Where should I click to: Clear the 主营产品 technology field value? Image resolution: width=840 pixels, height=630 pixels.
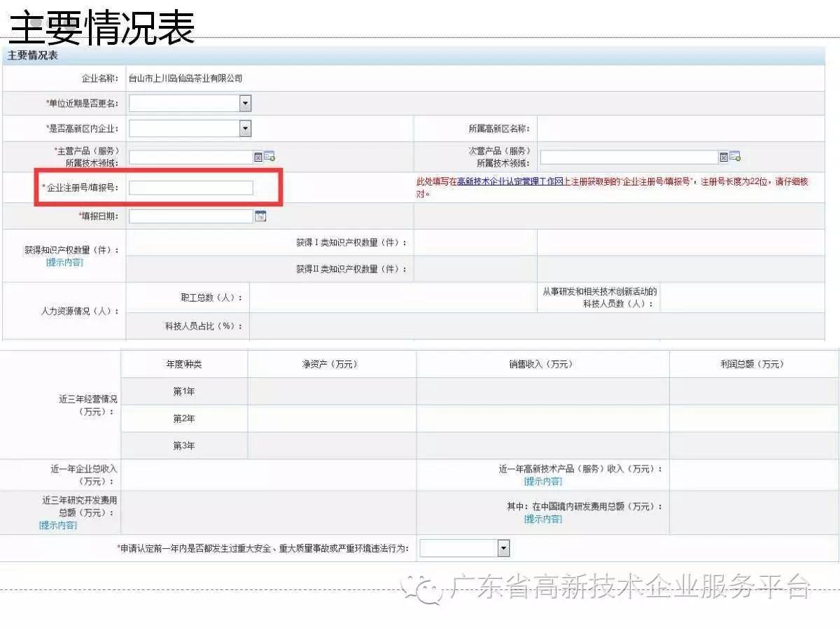[258, 157]
